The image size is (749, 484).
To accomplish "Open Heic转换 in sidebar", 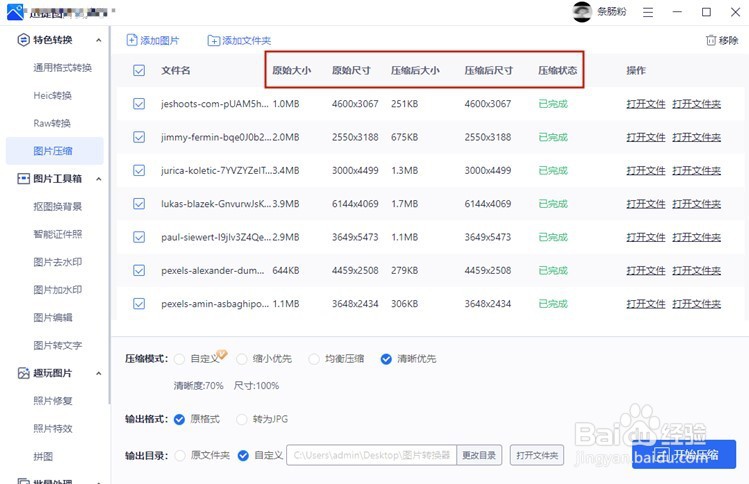I will pos(53,96).
